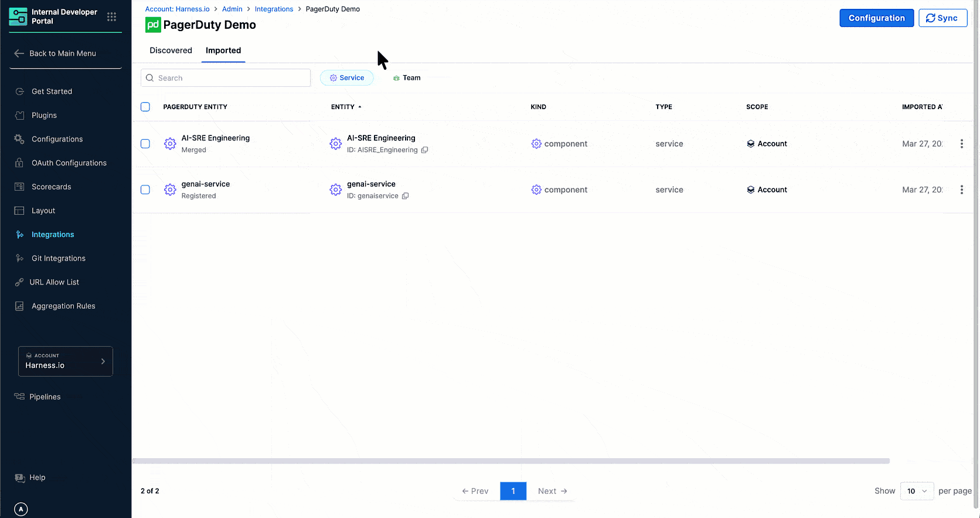This screenshot has width=980, height=518.
Task: Copy the genaiservice entity ID
Action: [405, 196]
